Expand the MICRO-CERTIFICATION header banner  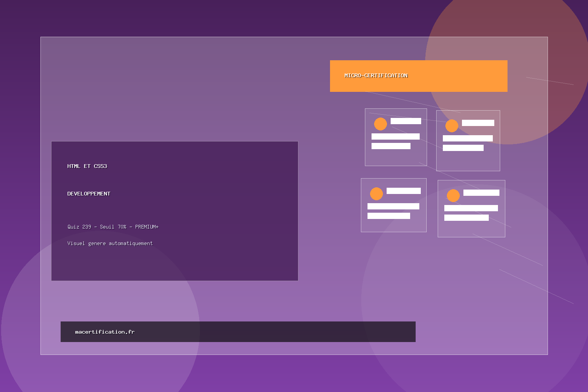click(x=419, y=76)
